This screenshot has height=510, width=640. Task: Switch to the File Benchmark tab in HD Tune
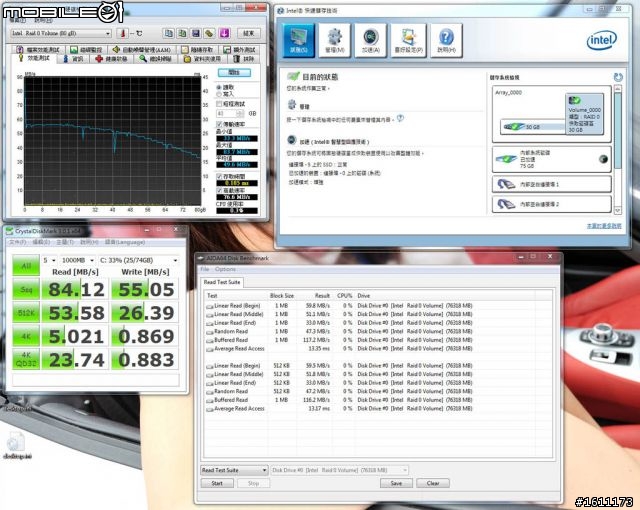pyautogui.click(x=39, y=50)
